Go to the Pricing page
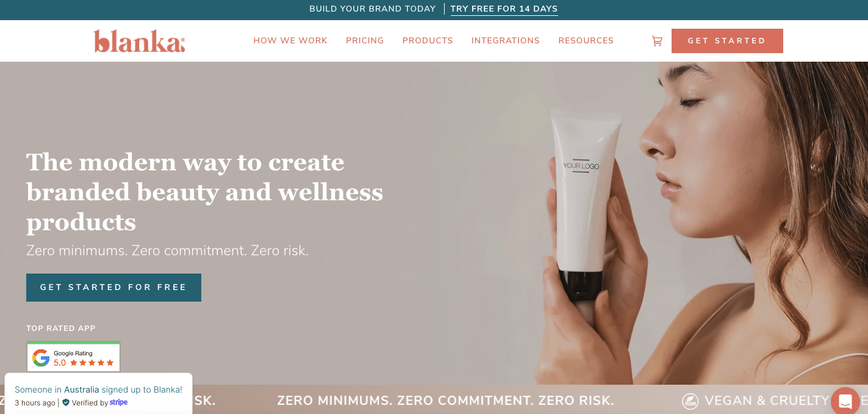The height and width of the screenshot is (414, 868). pyautogui.click(x=365, y=41)
